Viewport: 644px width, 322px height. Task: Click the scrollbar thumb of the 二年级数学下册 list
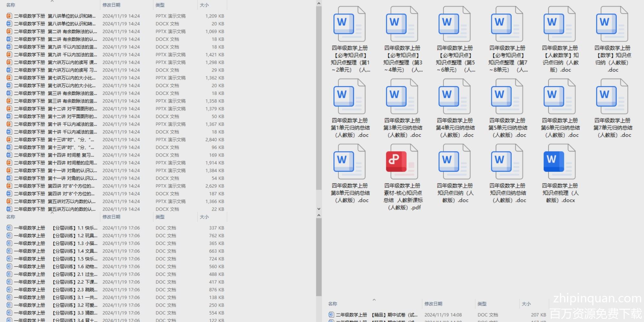coord(319,97)
